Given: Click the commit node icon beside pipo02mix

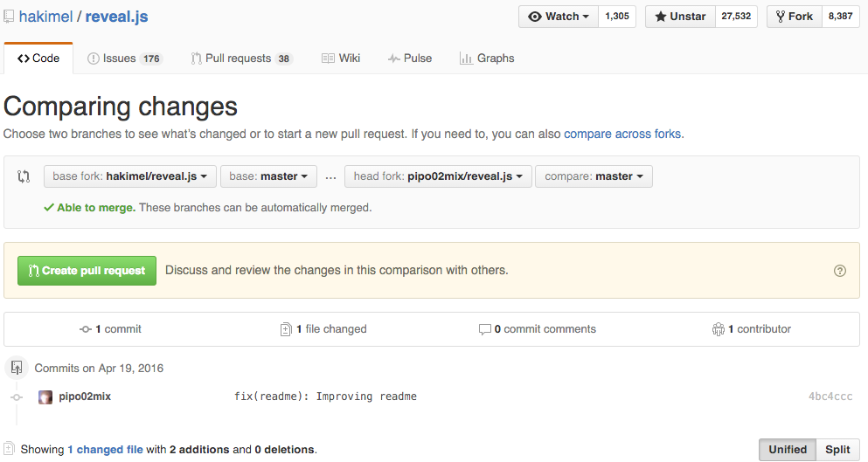Looking at the screenshot, I should click(17, 397).
